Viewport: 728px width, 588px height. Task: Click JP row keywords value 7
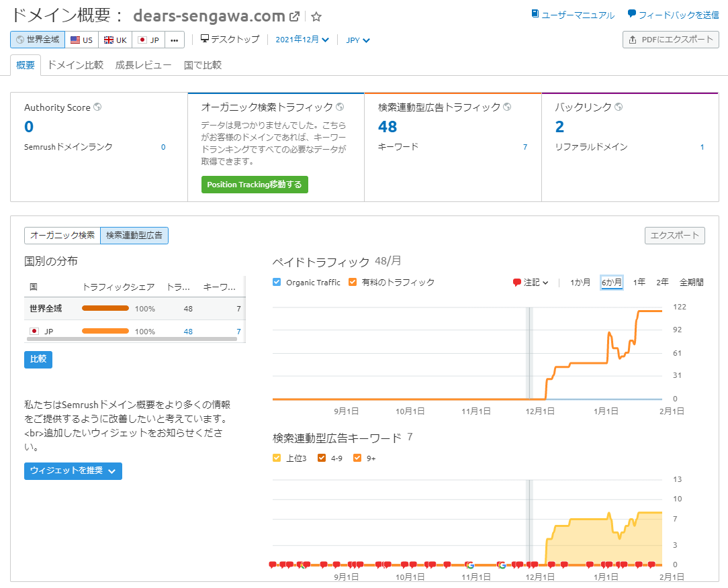[238, 332]
